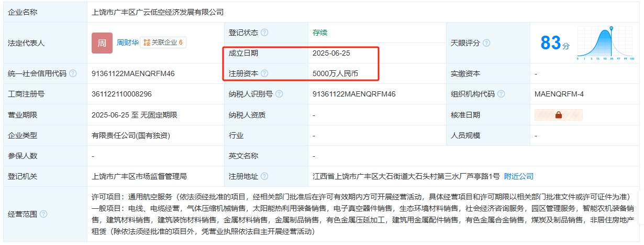The width and height of the screenshot is (644, 245).
Task: Click the 企业名称 label cell
Action: (45, 12)
